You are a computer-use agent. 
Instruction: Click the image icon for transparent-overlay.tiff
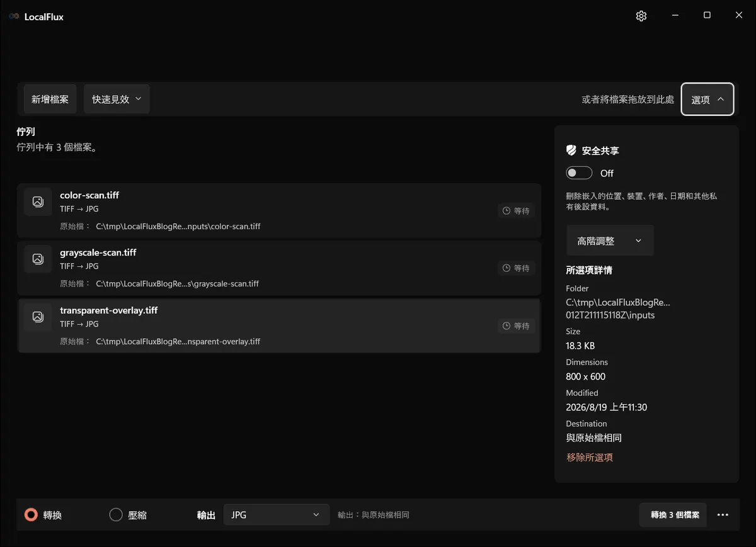pos(38,317)
